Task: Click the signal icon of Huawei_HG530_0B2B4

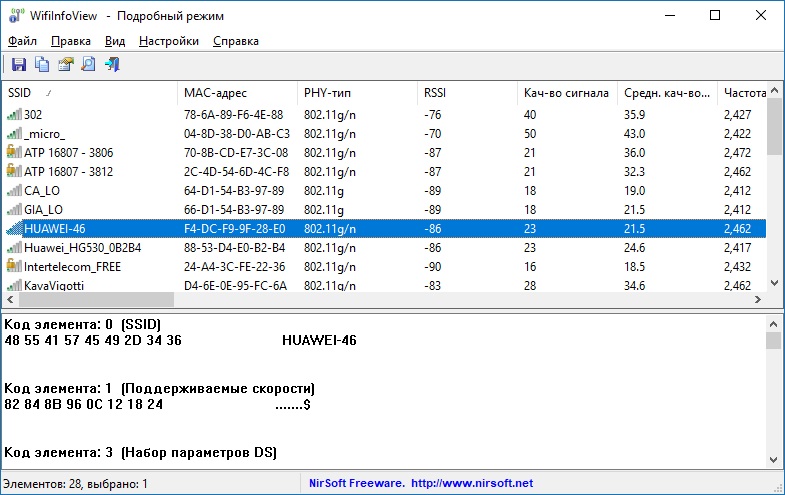Action: 14,248
